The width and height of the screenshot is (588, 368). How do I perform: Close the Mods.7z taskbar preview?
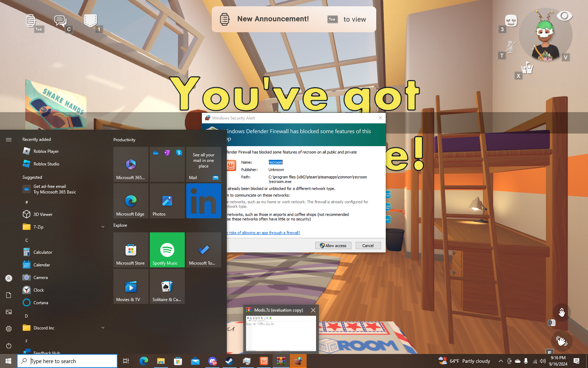click(x=313, y=310)
